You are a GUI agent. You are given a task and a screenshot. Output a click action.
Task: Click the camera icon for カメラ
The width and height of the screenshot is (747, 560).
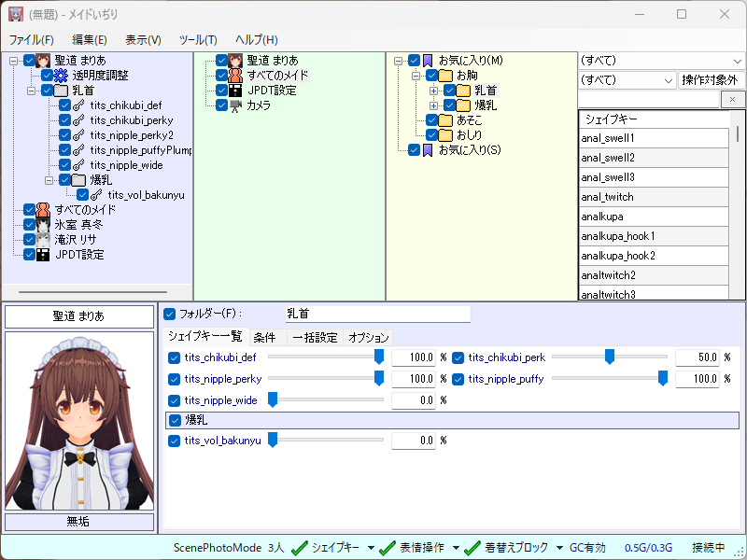(x=236, y=105)
